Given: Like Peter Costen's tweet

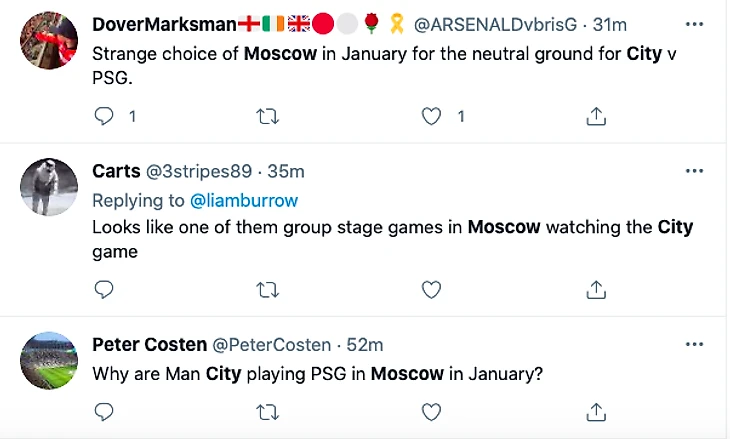Looking at the screenshot, I should coord(431,412).
